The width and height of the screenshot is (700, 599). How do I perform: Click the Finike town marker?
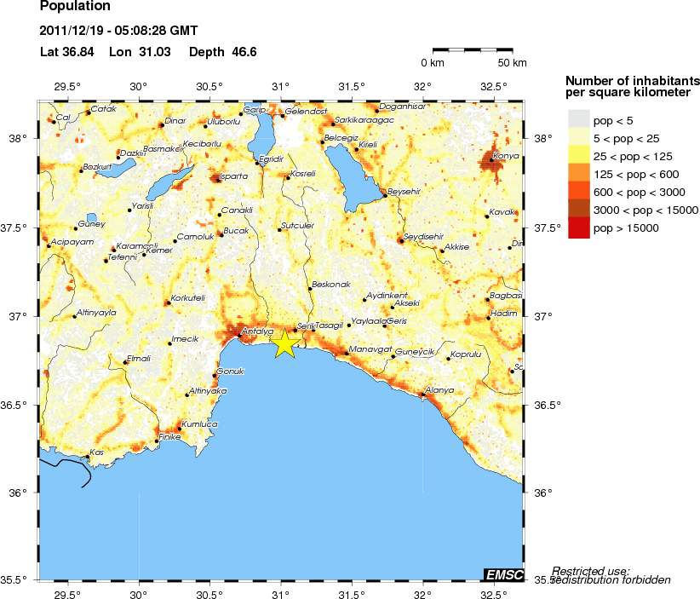click(x=158, y=441)
